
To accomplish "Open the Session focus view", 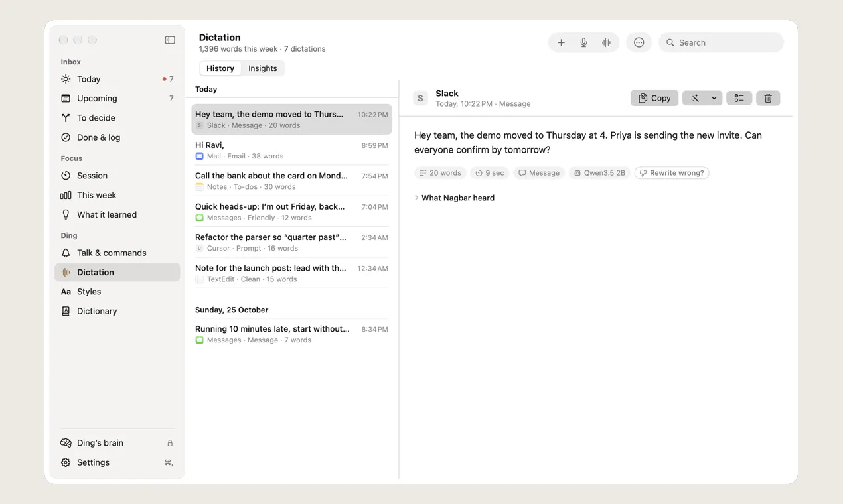I will click(117, 176).
